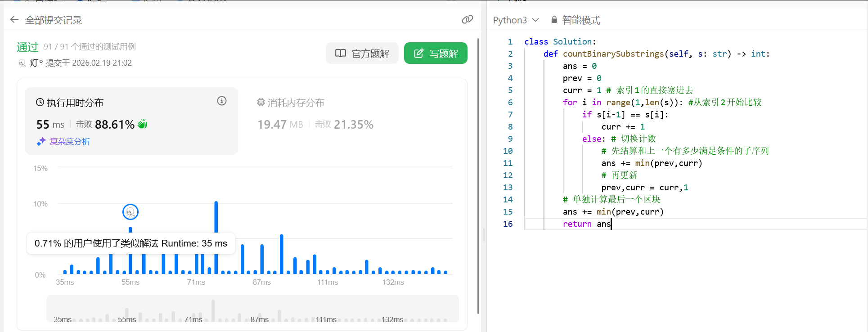This screenshot has height=332, width=868.
Task: Open 官方题解 official solution
Action: pos(362,54)
